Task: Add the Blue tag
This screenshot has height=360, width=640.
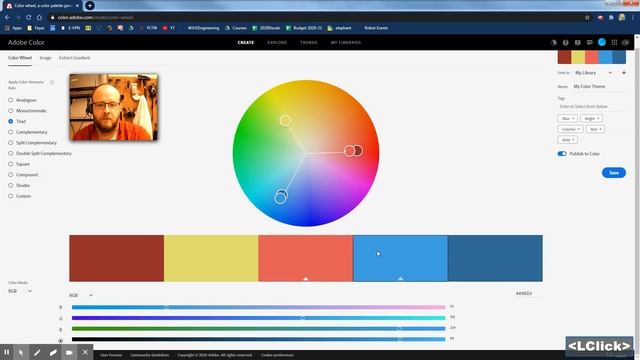Action: point(567,118)
